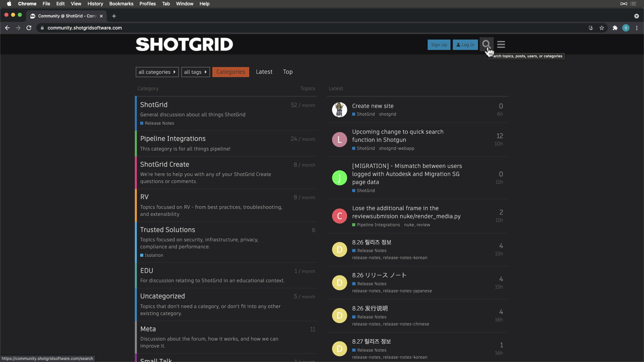Image resolution: width=644 pixels, height=362 pixels.
Task: Click the Sign Up button
Action: tap(439, 45)
